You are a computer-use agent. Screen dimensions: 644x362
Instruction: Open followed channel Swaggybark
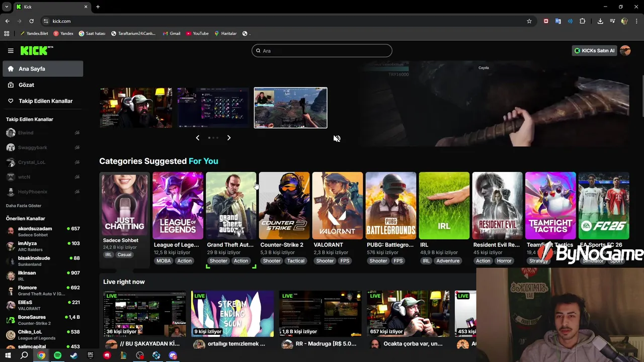[43, 148]
